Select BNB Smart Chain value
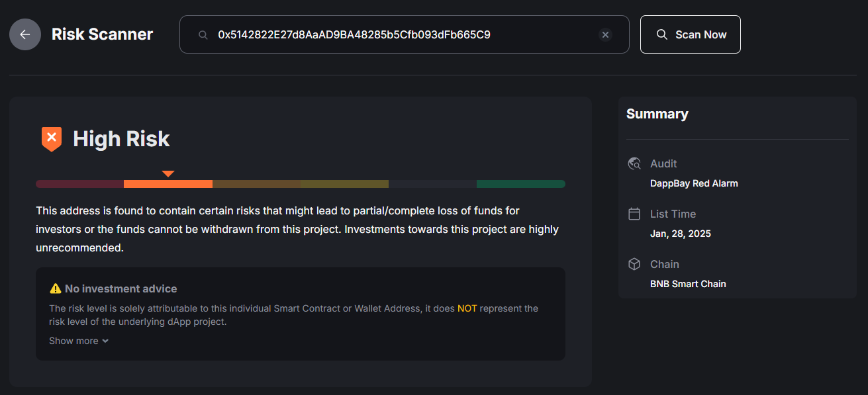Screen dimensions: 868x395 tap(688, 284)
